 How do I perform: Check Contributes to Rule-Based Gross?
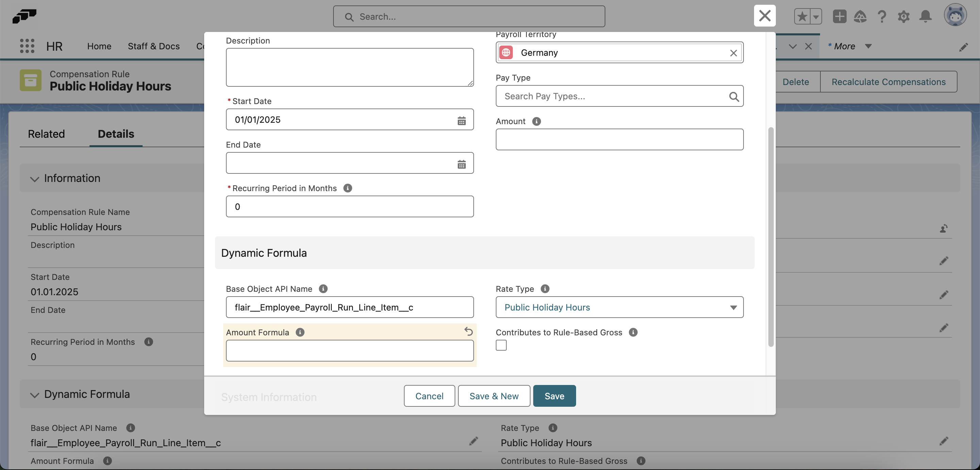click(x=501, y=345)
